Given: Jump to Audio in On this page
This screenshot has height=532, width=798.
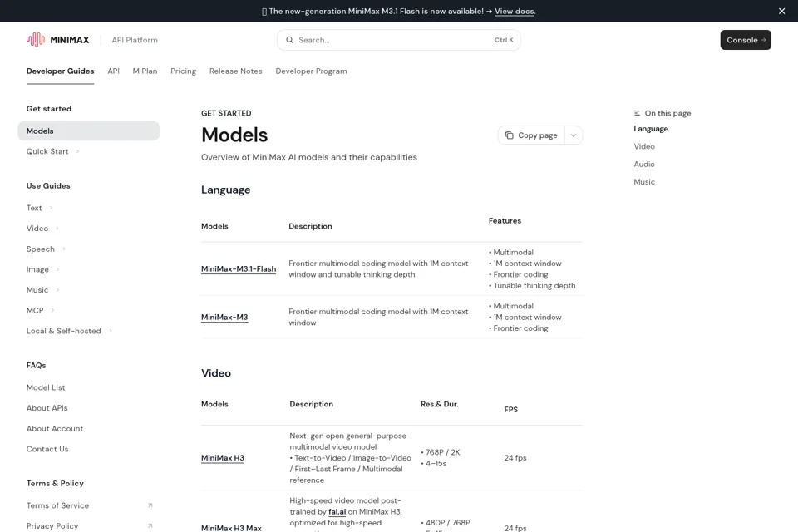Looking at the screenshot, I should (644, 164).
